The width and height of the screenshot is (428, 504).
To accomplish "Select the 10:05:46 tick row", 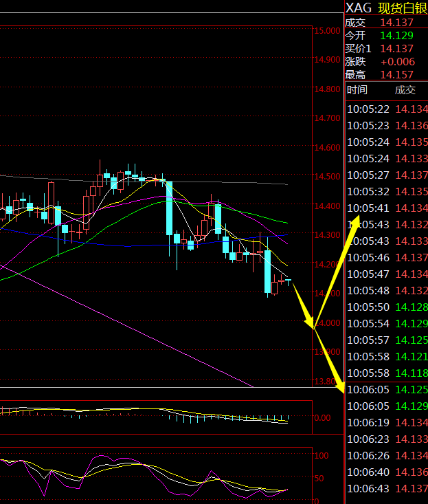I will tap(387, 258).
